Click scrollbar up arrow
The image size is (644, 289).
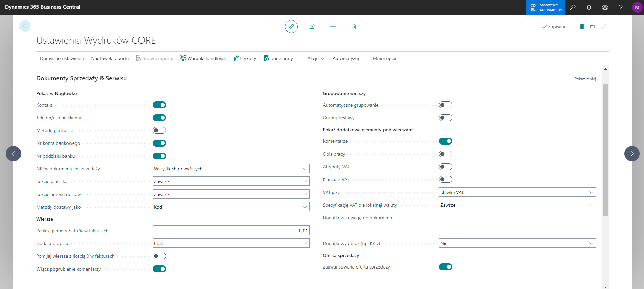pyautogui.click(x=605, y=69)
